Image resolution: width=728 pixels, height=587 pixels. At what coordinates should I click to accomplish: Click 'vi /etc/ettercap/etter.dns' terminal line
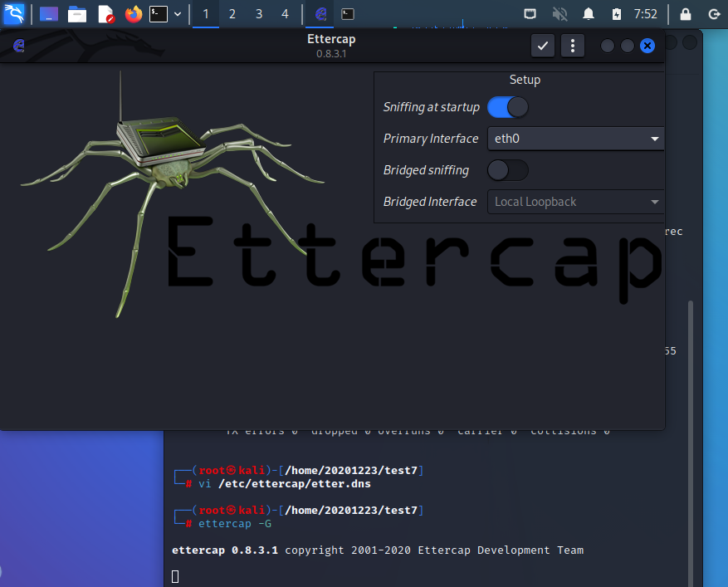[285, 483]
